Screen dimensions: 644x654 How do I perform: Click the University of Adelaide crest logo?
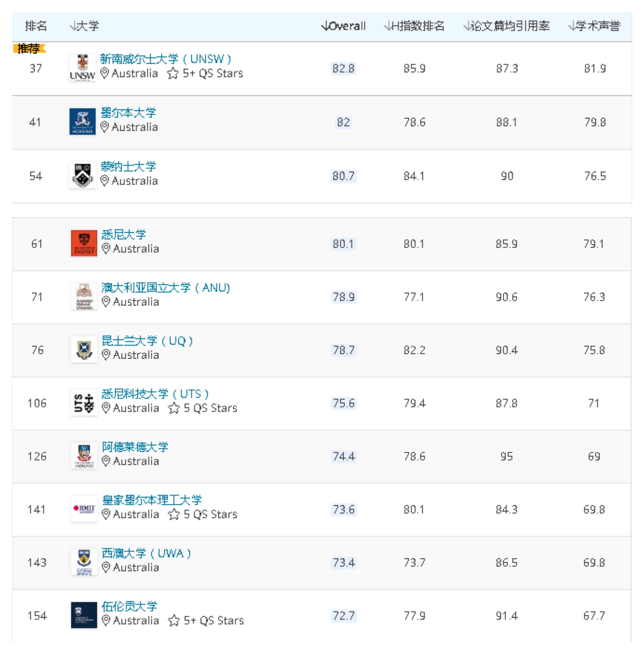[x=84, y=456]
